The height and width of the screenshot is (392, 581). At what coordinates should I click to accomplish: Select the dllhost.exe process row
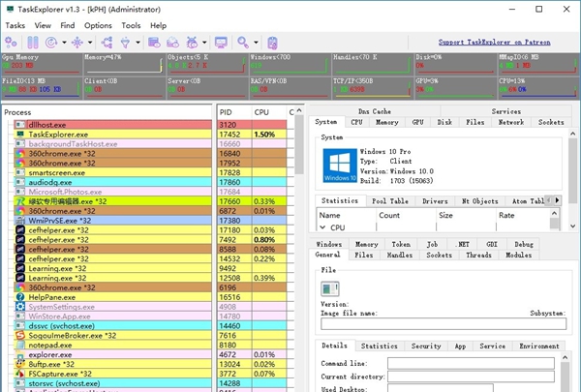(x=113, y=125)
